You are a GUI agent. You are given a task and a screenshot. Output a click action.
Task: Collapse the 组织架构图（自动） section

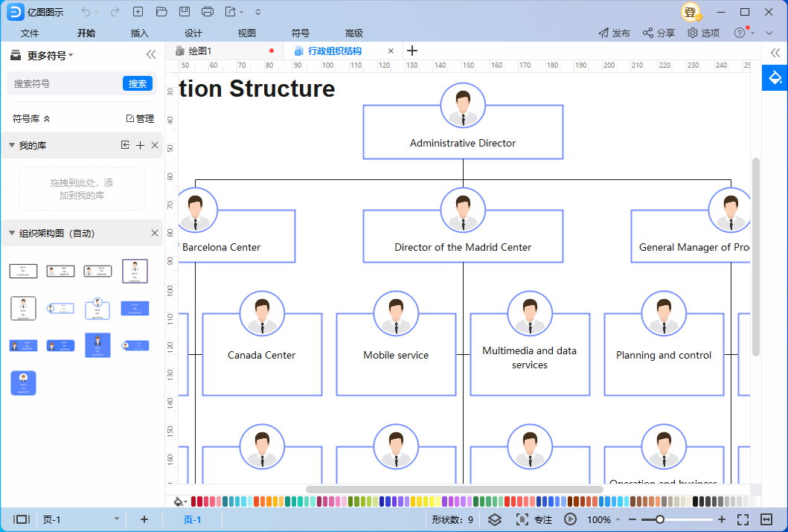pos(12,233)
